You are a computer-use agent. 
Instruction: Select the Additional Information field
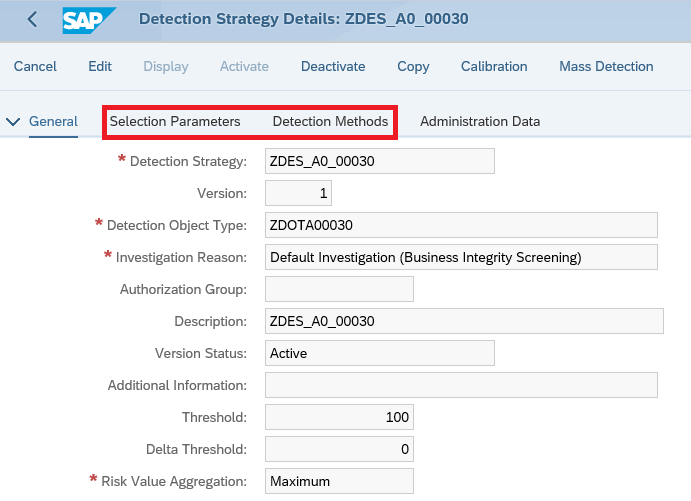[461, 385]
